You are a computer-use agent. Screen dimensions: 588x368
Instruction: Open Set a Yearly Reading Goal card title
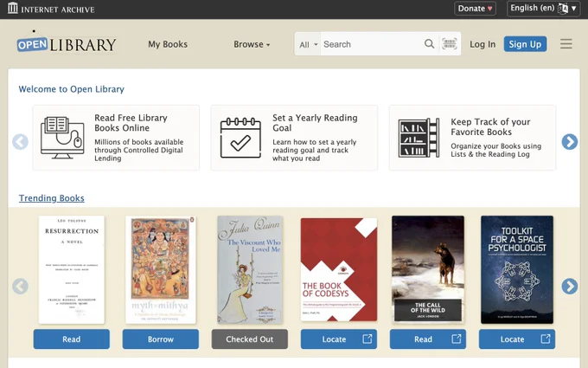pyautogui.click(x=315, y=123)
